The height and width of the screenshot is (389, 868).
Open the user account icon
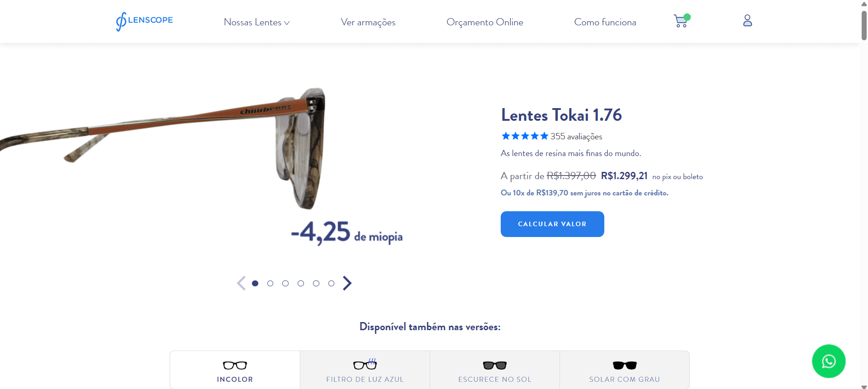coord(747,20)
